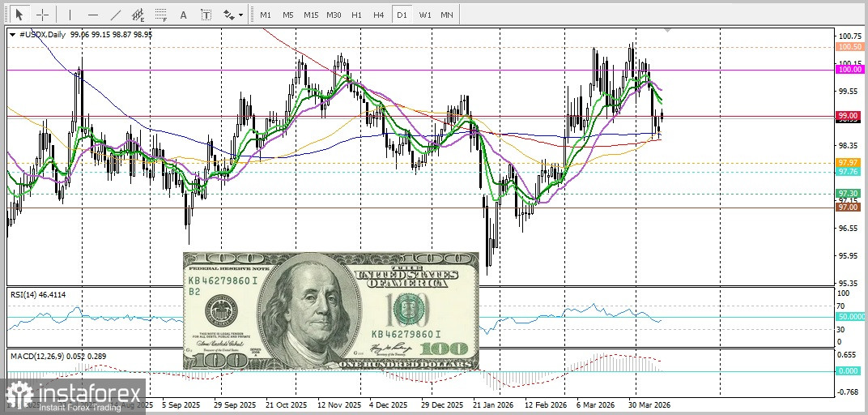Choose the horizontal line drawing tool

click(x=92, y=15)
